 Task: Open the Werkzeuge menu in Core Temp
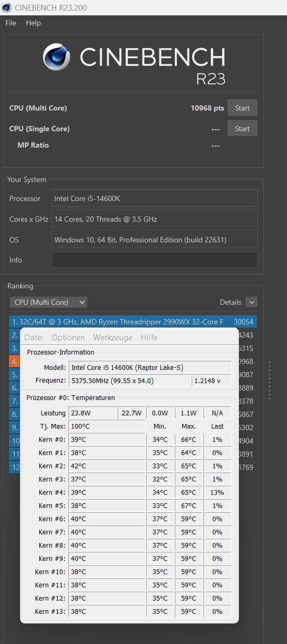[x=113, y=338]
